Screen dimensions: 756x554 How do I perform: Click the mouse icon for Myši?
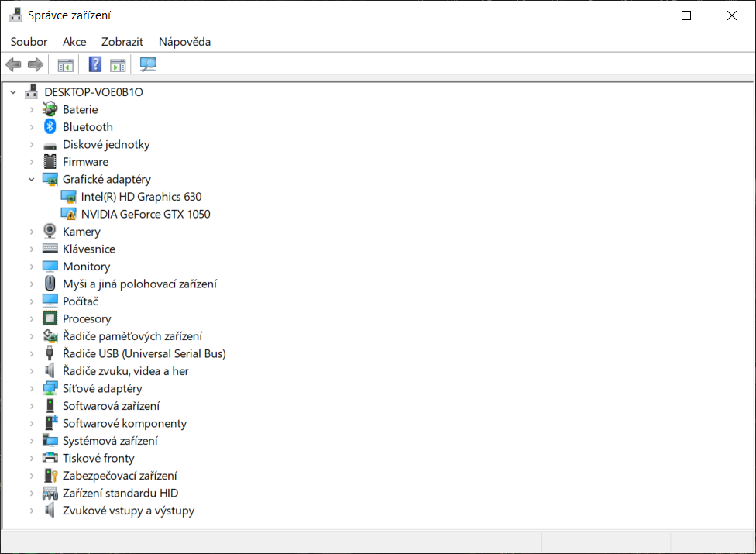pos(50,284)
